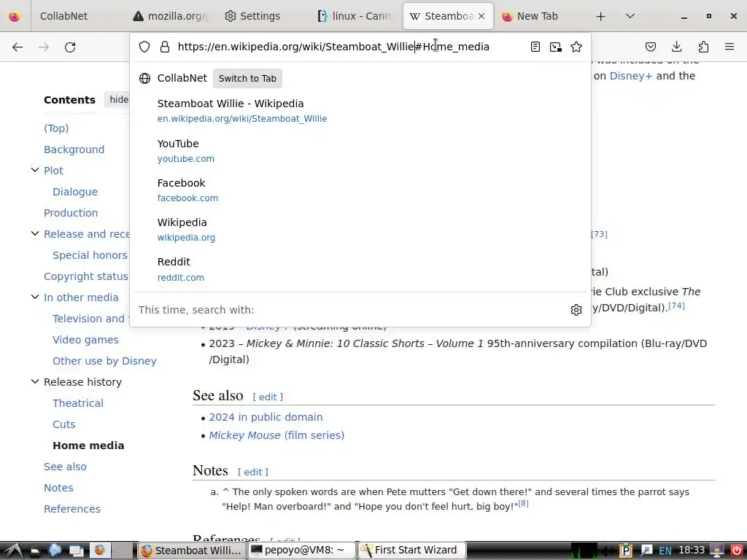The width and height of the screenshot is (747, 560).
Task: Close the Steamboat Willie tab
Action: [481, 16]
